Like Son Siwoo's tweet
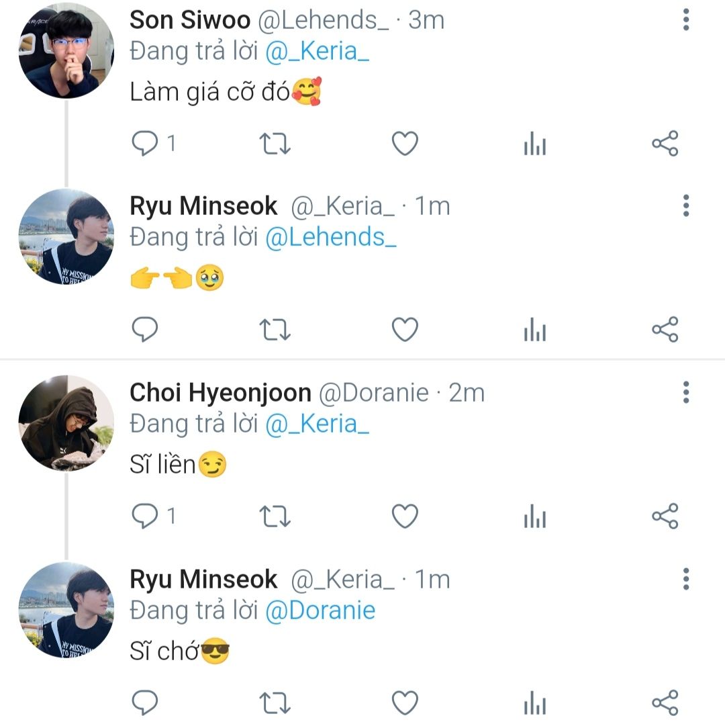 tap(405, 144)
